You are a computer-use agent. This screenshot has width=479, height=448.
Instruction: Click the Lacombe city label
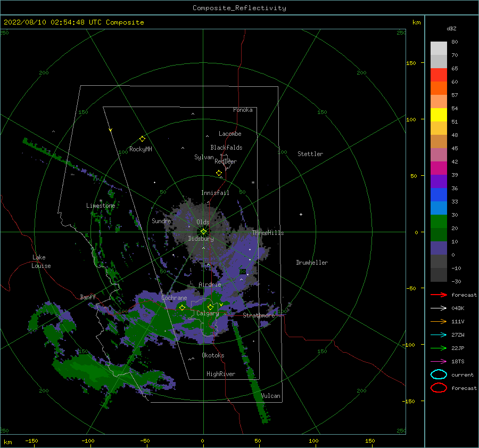[230, 134]
